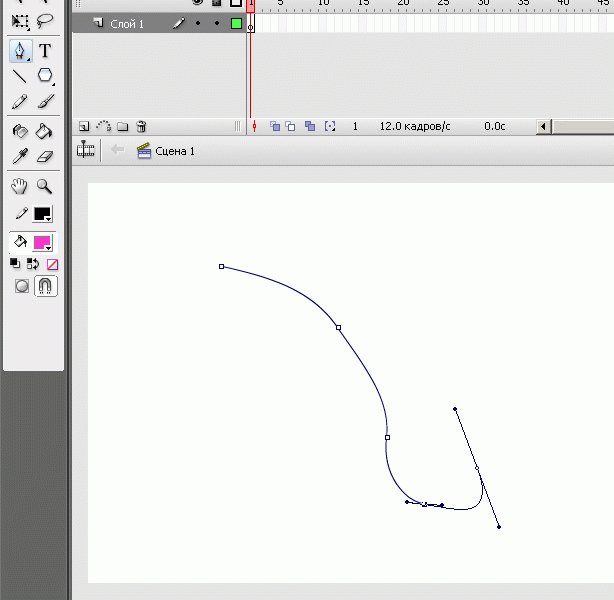Click the 12.0 кадров/с frame rate
This screenshot has height=600, width=614.
pos(415,127)
